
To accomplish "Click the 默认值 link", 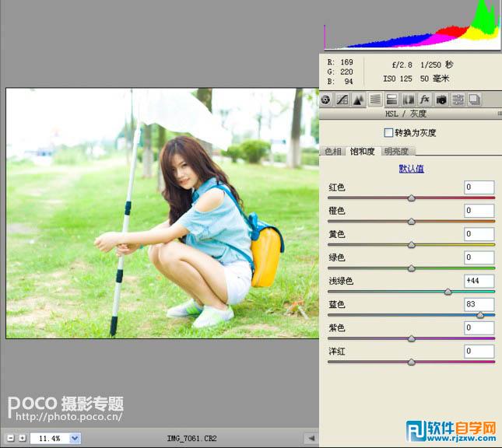I will click(412, 169).
